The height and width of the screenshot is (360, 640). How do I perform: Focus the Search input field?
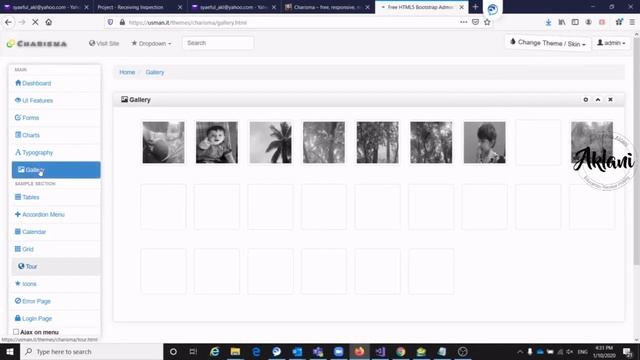[218, 43]
